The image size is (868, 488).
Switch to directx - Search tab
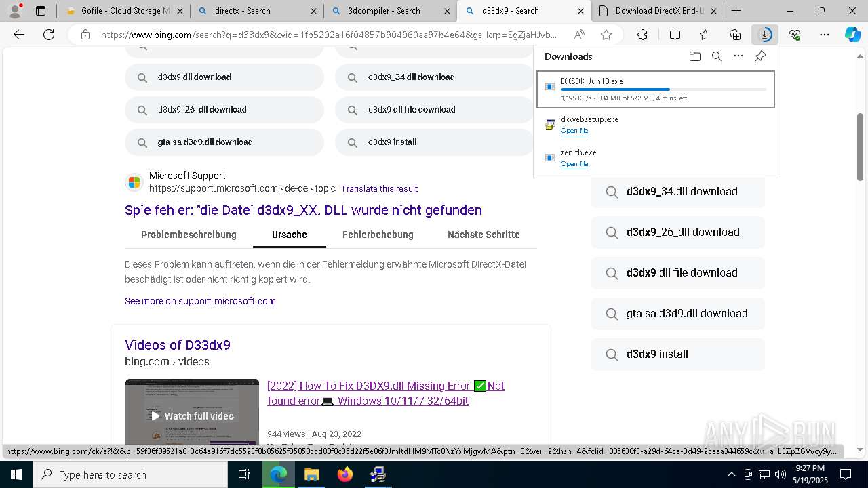click(256, 11)
